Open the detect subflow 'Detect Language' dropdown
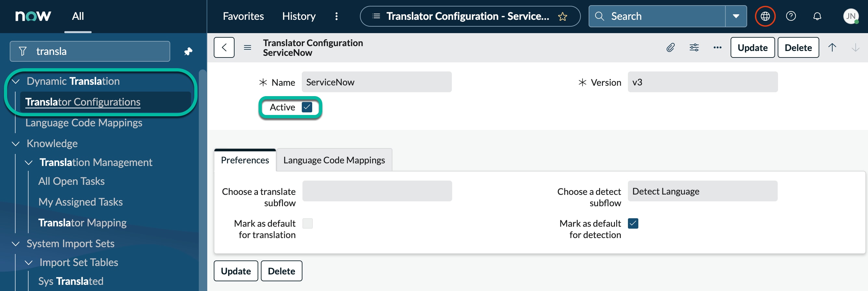The height and width of the screenshot is (291, 868). tap(703, 191)
